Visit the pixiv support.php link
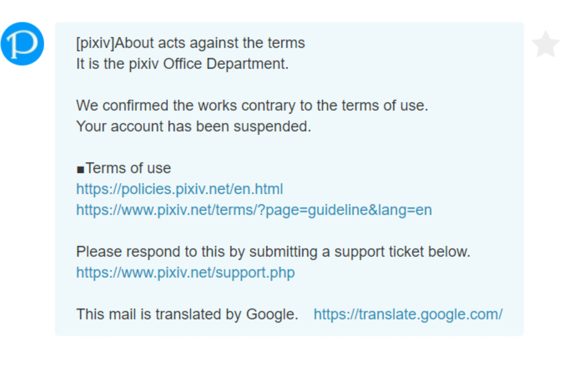Screen dimensions: 588x382 tap(186, 273)
